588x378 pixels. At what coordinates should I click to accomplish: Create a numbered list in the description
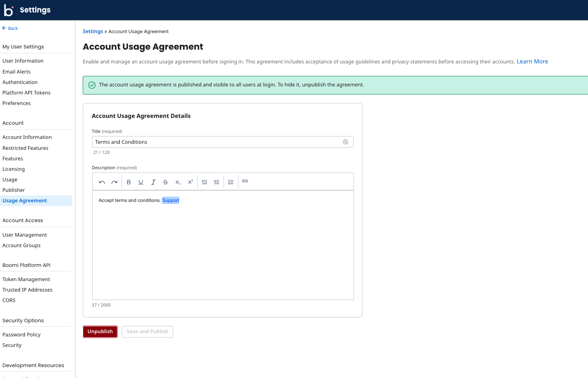231,182
